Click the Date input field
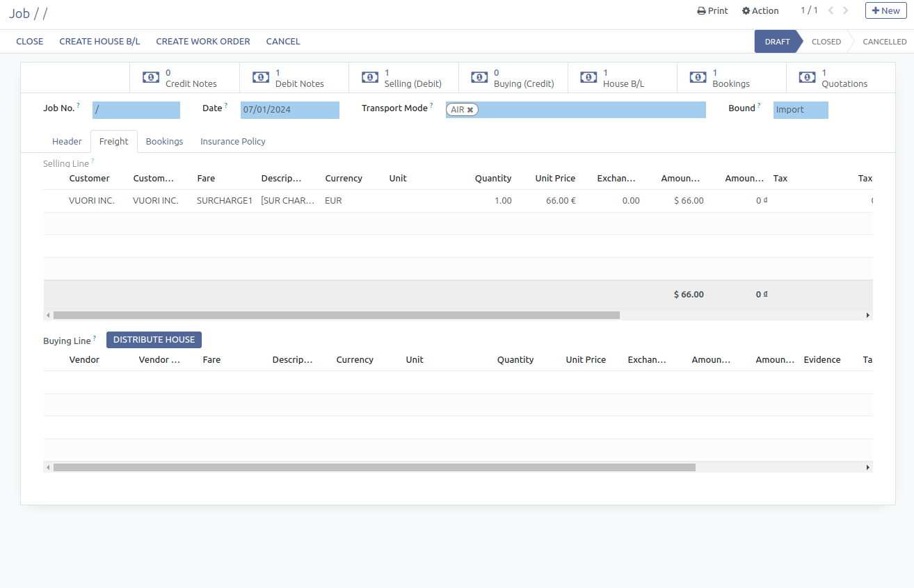The image size is (914, 588). (x=289, y=110)
